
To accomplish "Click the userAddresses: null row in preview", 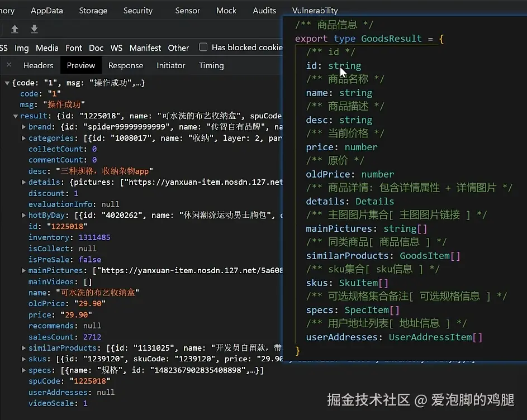I will (x=72, y=393).
